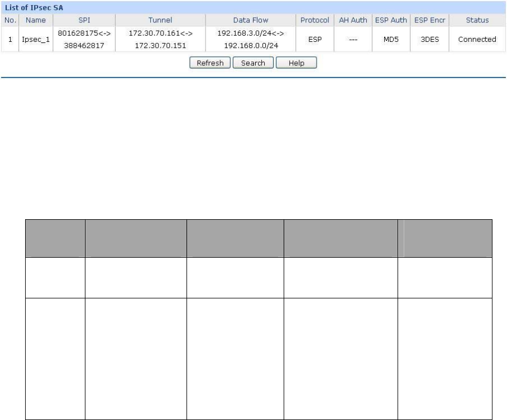The width and height of the screenshot is (507, 420).
Task: Click the Refresh button
Action: coord(210,63)
